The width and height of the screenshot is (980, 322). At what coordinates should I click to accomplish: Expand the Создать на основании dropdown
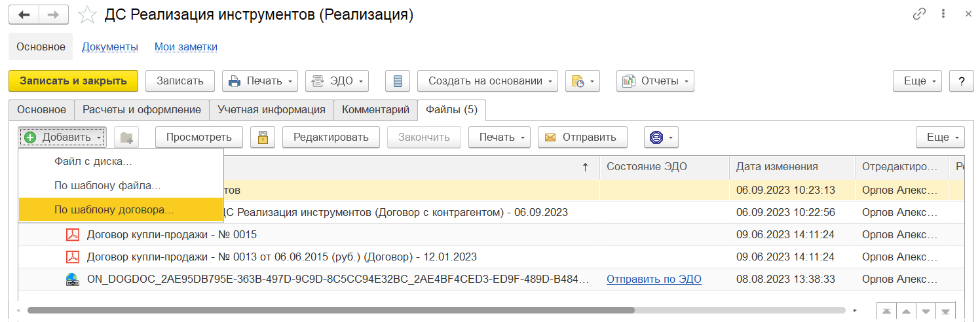pos(487,81)
